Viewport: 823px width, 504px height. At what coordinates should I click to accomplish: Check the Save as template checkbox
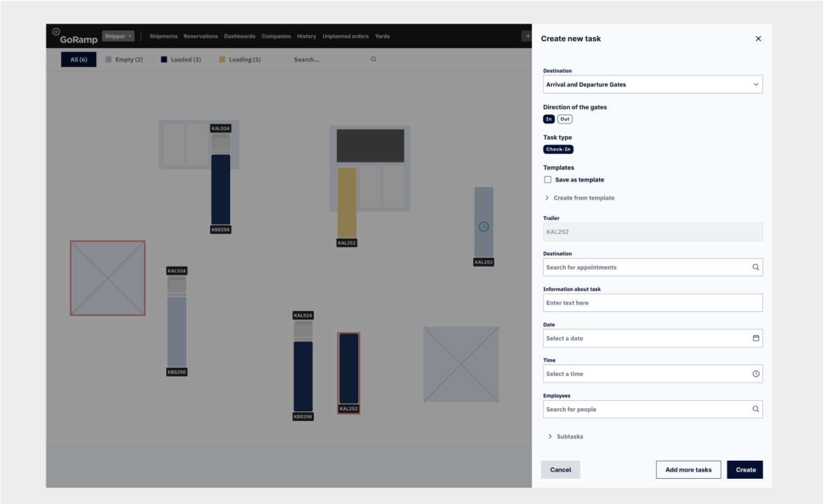[x=548, y=180]
